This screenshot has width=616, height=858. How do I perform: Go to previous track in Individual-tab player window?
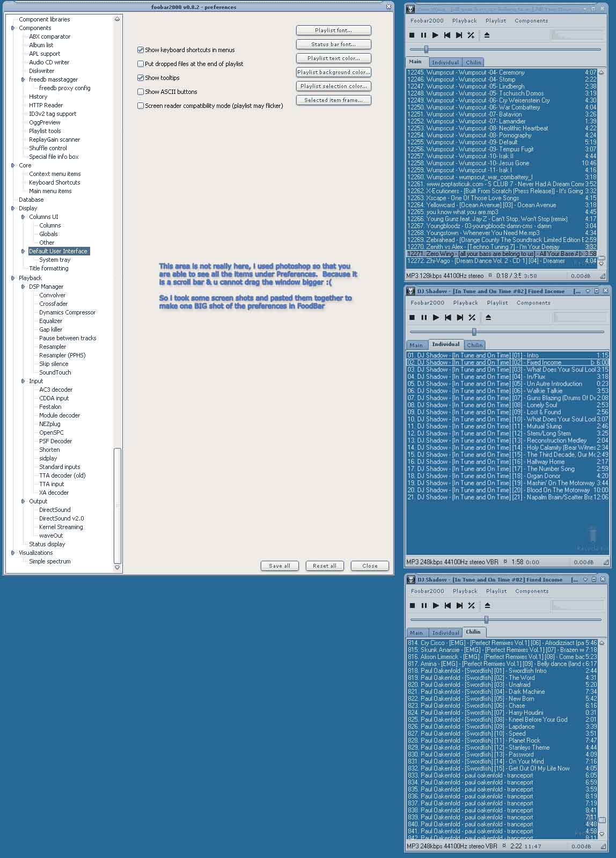click(x=448, y=318)
